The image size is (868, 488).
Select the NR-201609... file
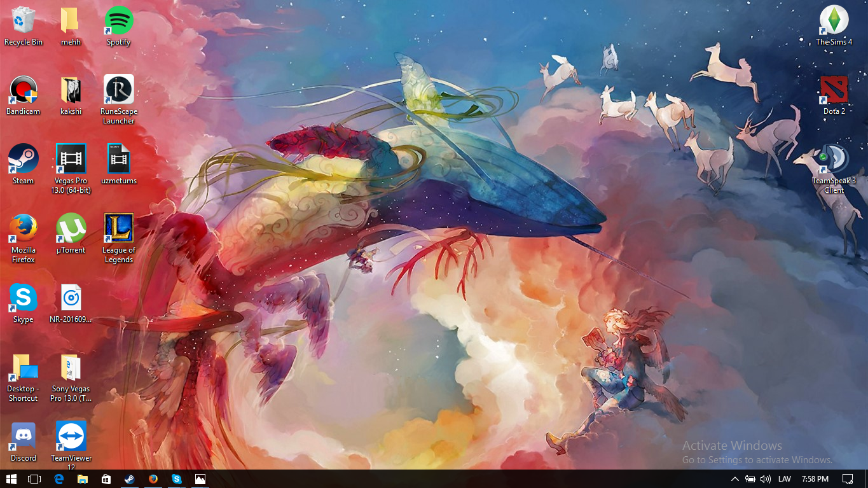coord(71,303)
